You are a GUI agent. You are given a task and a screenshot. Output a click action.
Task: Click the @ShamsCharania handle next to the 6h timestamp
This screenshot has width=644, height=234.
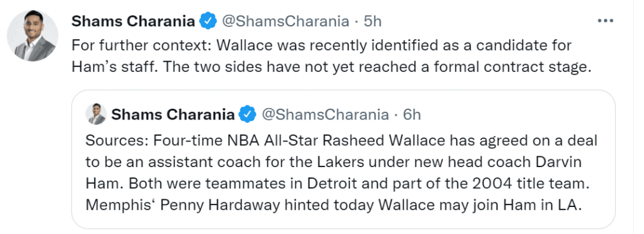325,114
